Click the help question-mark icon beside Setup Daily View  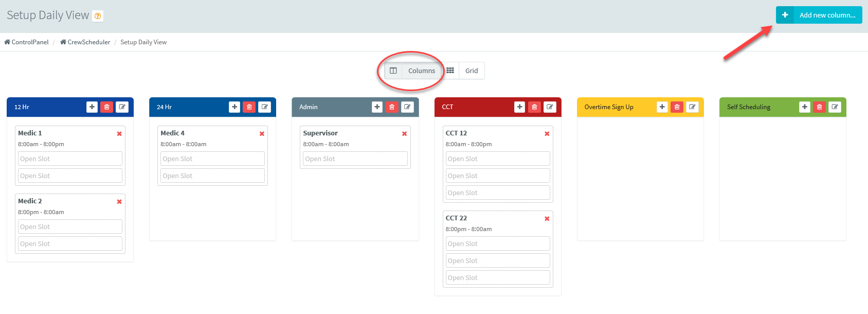point(98,16)
